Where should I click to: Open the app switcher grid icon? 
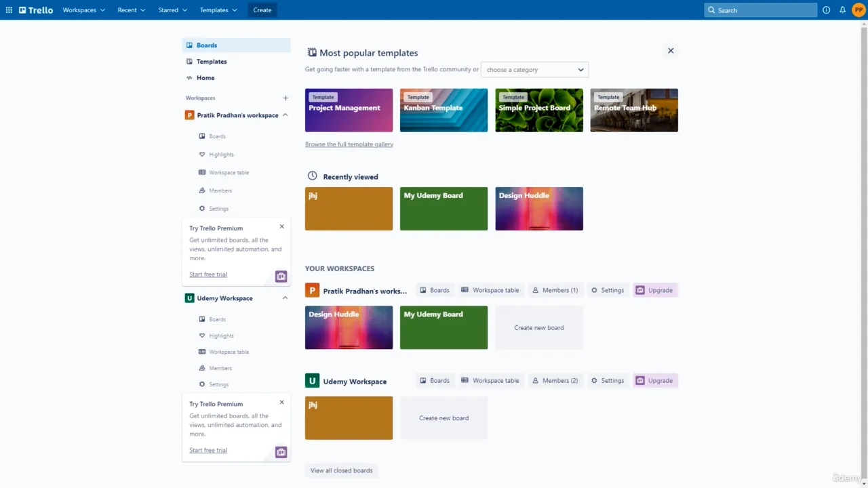tap(9, 10)
